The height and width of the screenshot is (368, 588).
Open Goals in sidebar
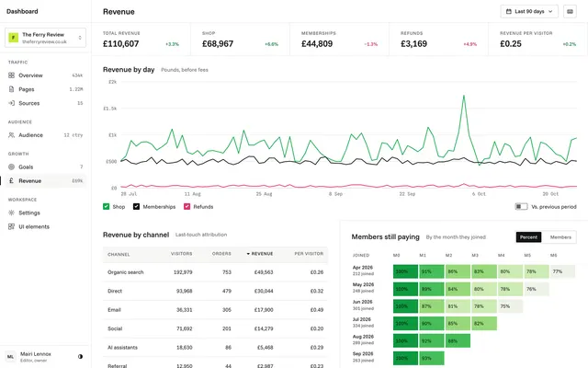tap(45, 167)
